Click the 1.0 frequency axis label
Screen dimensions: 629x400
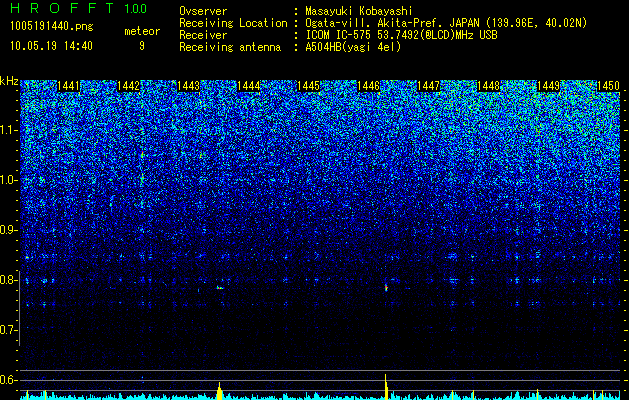tap(9, 180)
